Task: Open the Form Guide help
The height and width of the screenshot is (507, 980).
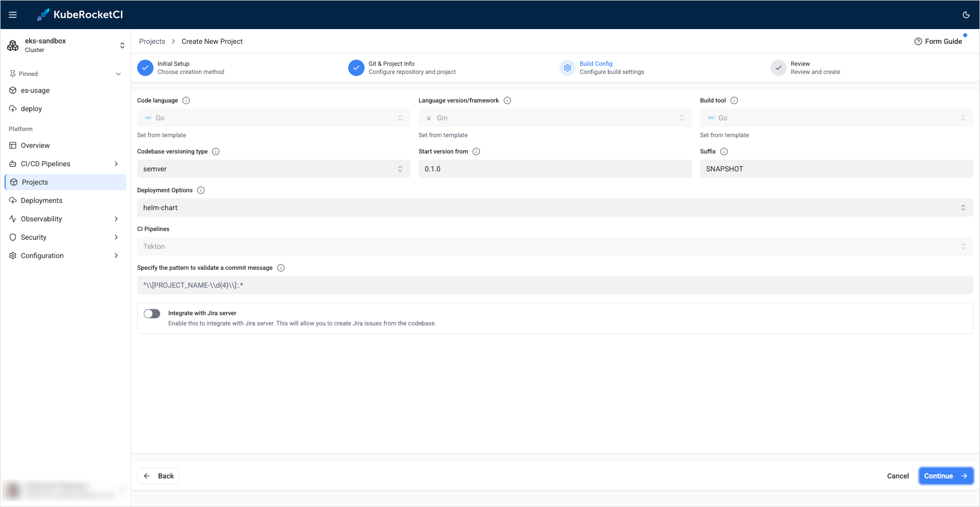Action: [x=938, y=41]
